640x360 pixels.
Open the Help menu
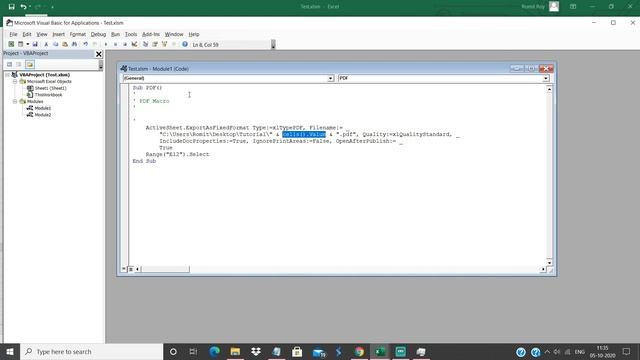point(194,34)
